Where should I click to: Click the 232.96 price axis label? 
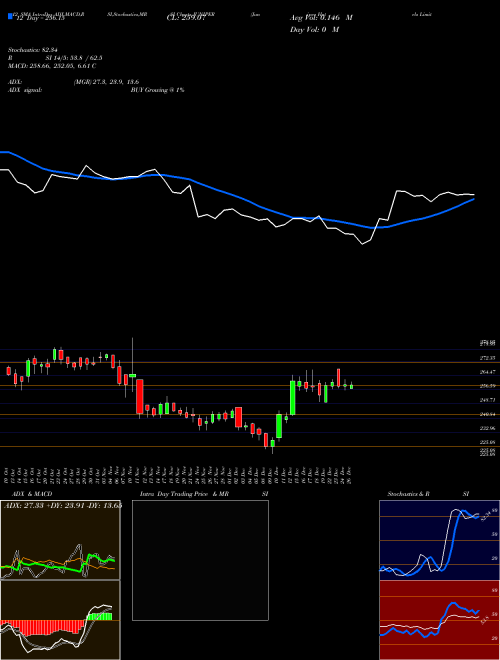point(487,428)
